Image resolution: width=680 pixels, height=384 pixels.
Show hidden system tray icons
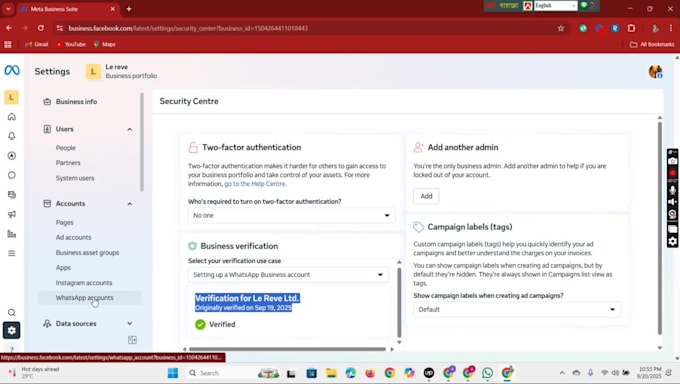pos(562,373)
